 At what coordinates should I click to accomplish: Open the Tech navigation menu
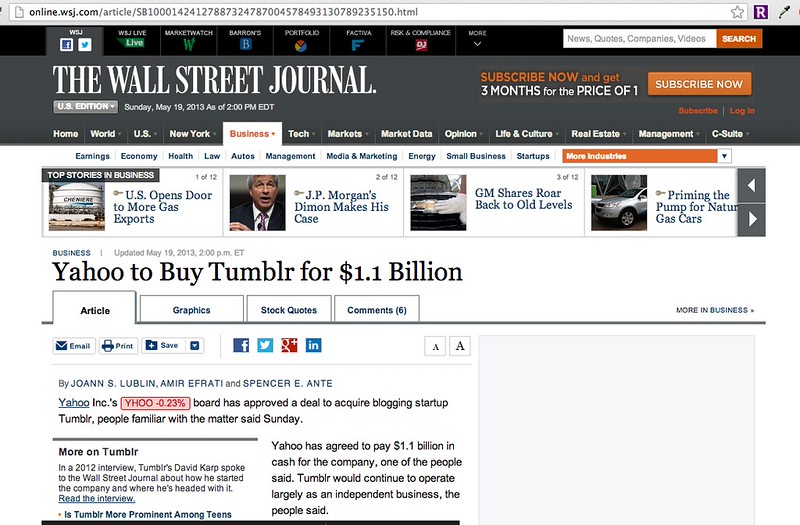tap(301, 134)
